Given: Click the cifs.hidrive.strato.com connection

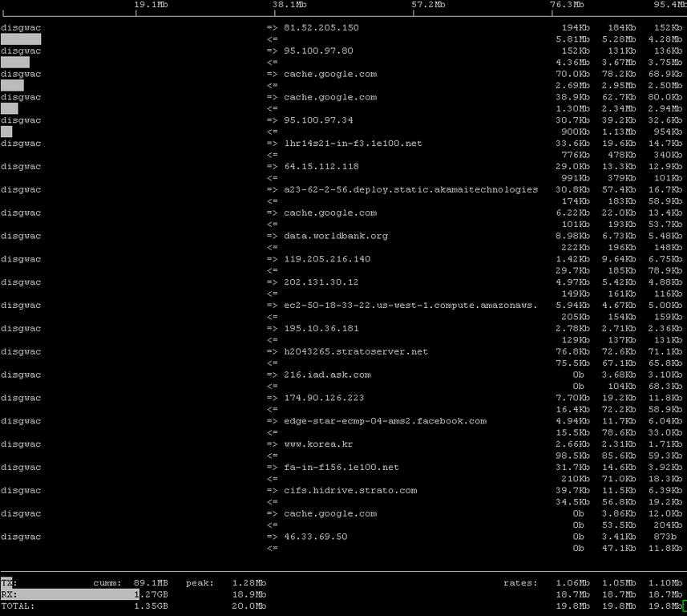Looking at the screenshot, I should pyautogui.click(x=350, y=491).
